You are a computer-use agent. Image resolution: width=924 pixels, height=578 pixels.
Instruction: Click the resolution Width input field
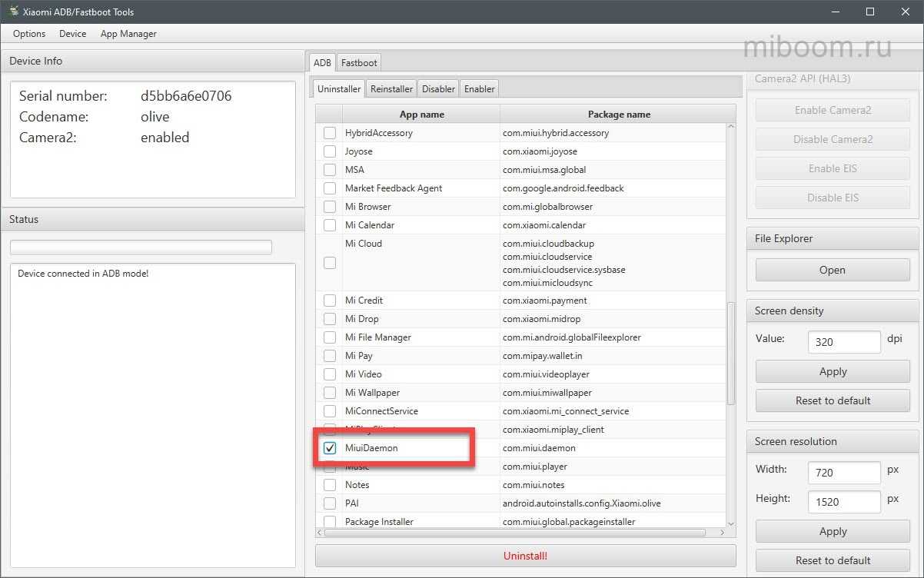pos(844,473)
